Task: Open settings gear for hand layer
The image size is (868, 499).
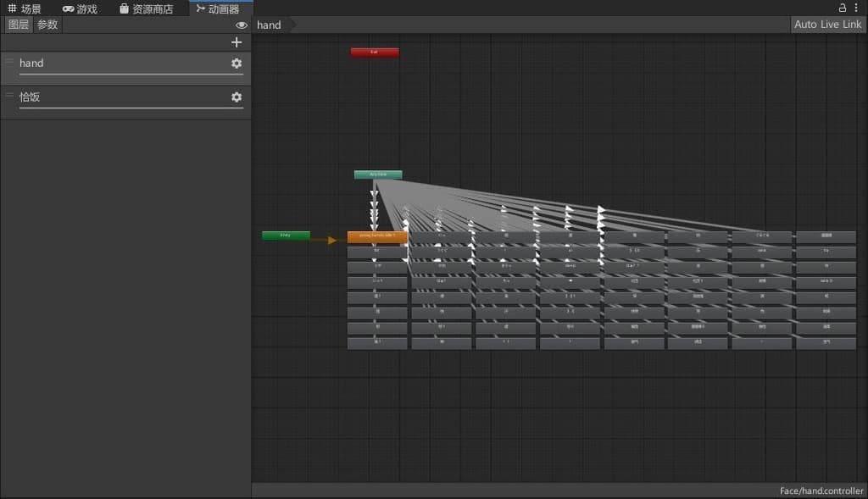Action: point(236,64)
